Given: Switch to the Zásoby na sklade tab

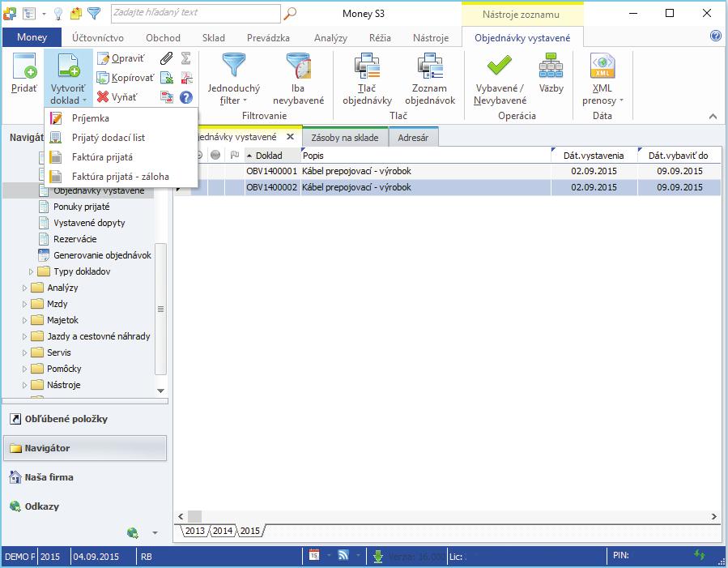Looking at the screenshot, I should pyautogui.click(x=344, y=138).
